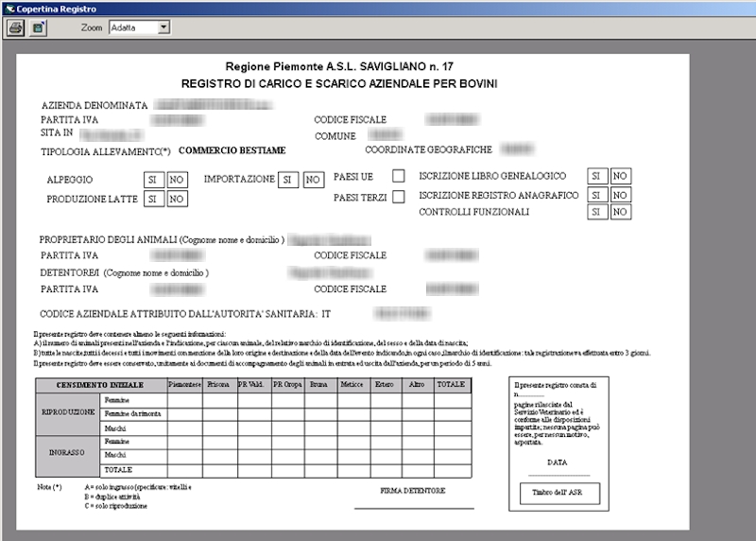Click the 'CENSIMENTO INIZIALE' table header
Image resolution: width=756 pixels, height=541 pixels.
pyautogui.click(x=100, y=385)
